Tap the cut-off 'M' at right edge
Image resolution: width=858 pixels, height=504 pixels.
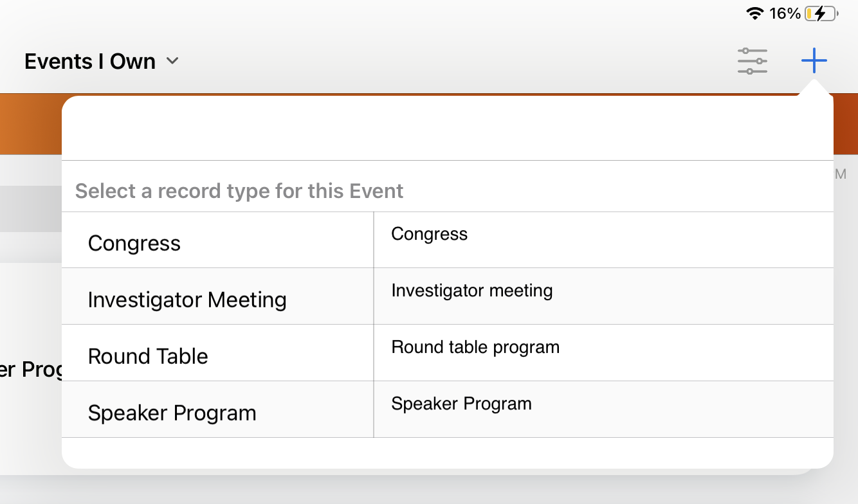coord(841,174)
